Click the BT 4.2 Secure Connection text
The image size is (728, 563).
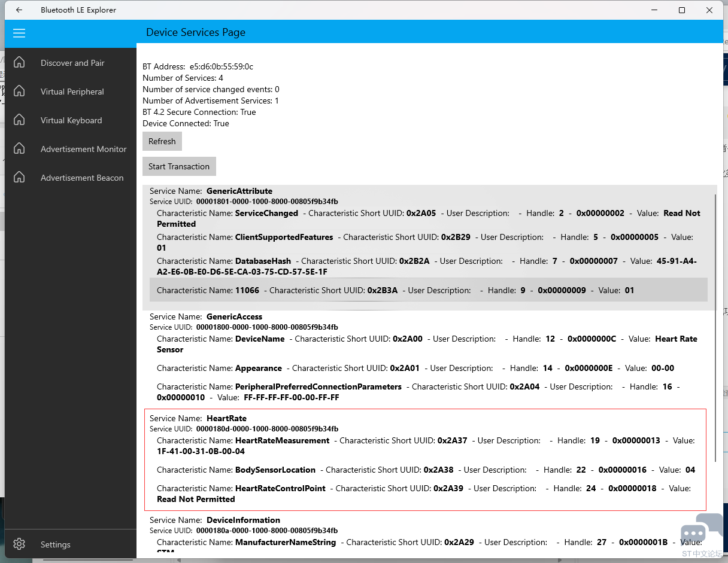pos(199,112)
